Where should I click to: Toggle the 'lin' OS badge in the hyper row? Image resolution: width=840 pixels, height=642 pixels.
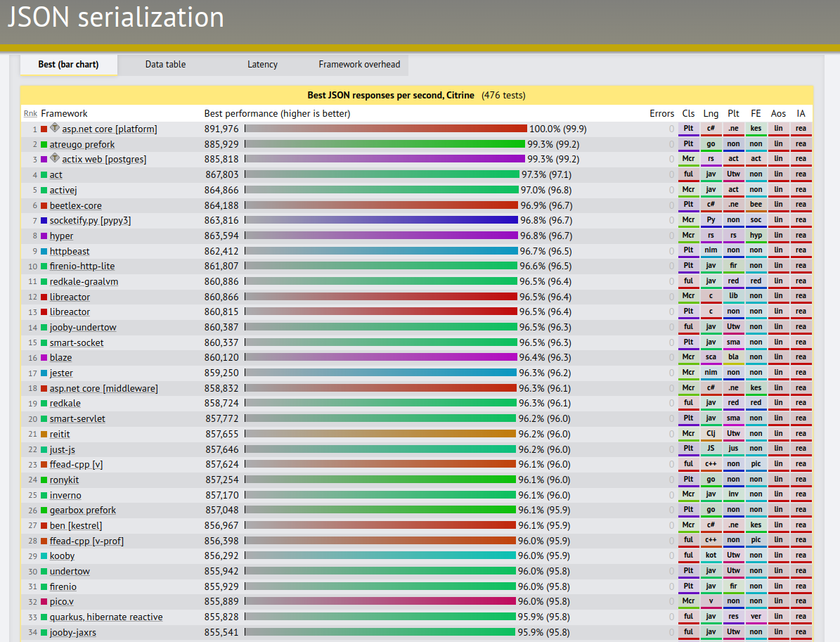pyautogui.click(x=778, y=236)
